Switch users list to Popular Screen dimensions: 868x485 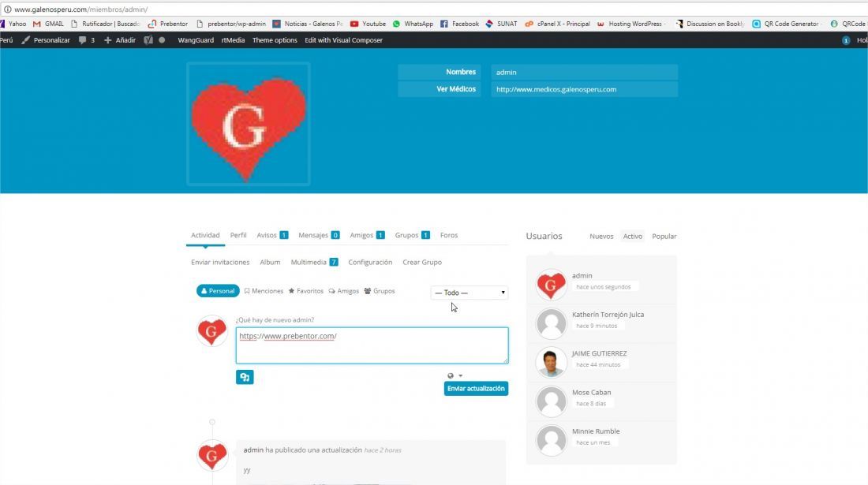point(664,236)
